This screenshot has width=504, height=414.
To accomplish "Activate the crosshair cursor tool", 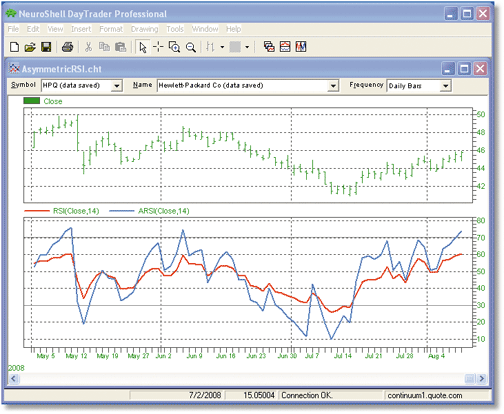I will (x=158, y=47).
